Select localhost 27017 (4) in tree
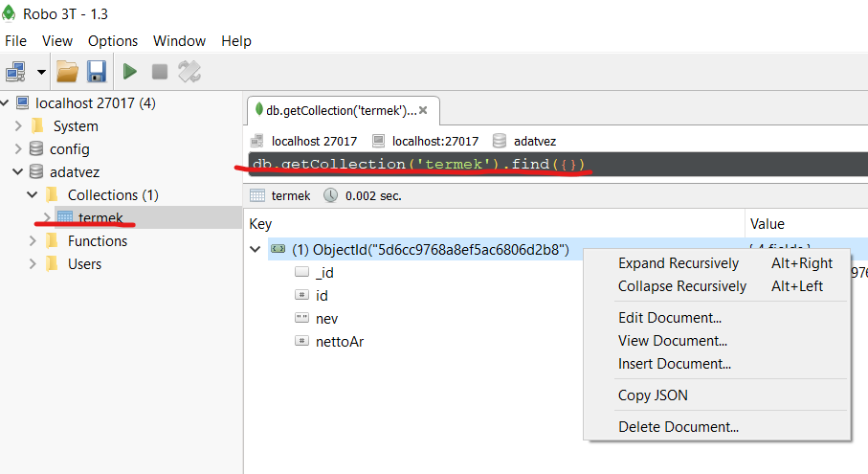The height and width of the screenshot is (474, 868). tap(95, 103)
